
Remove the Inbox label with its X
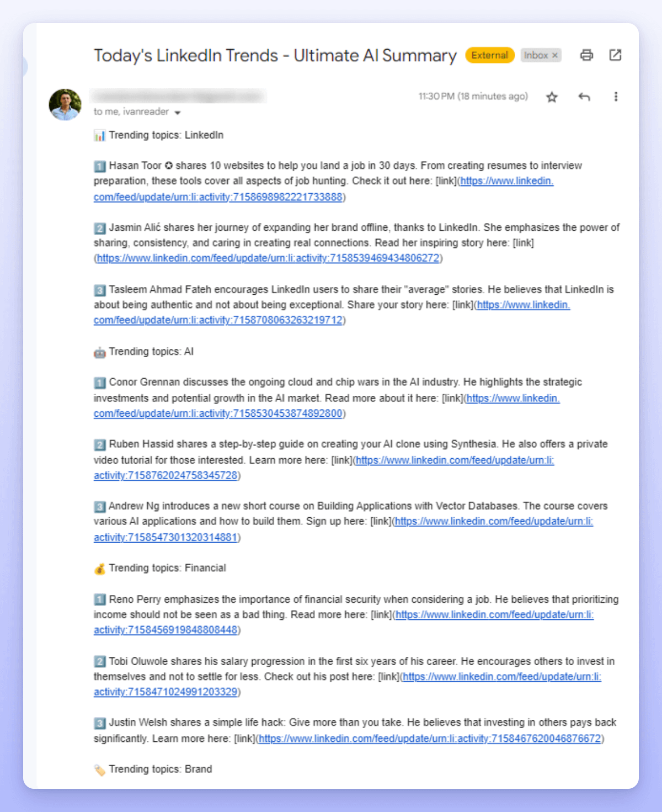point(555,55)
